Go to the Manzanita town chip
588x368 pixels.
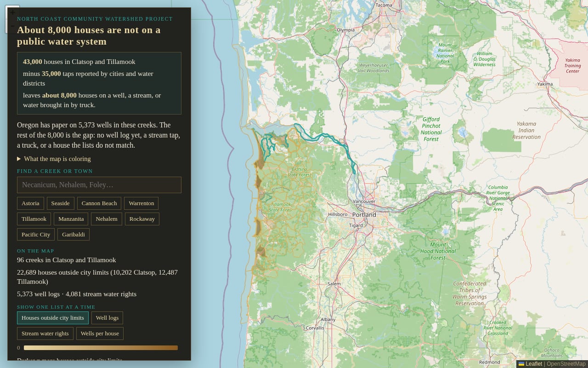pos(71,219)
